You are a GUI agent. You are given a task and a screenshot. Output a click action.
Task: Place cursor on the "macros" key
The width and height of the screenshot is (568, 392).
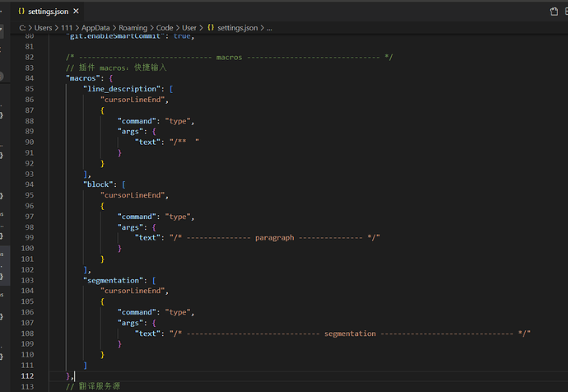(x=83, y=77)
